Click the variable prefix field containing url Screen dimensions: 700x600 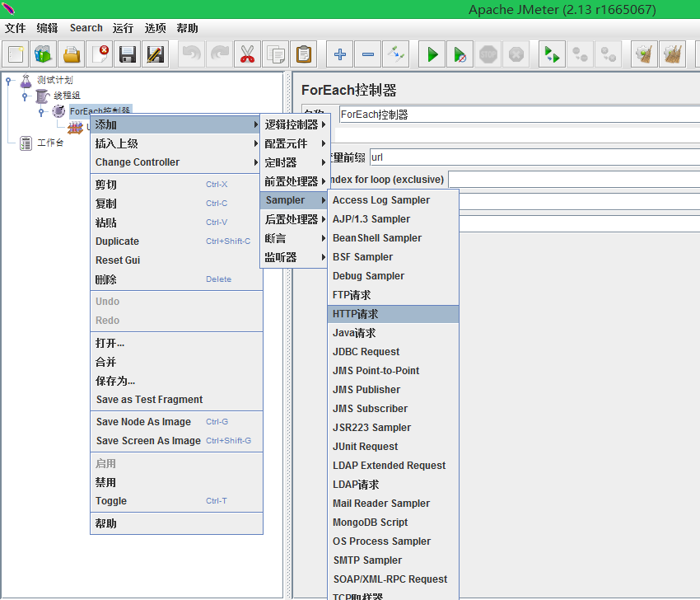[534, 157]
